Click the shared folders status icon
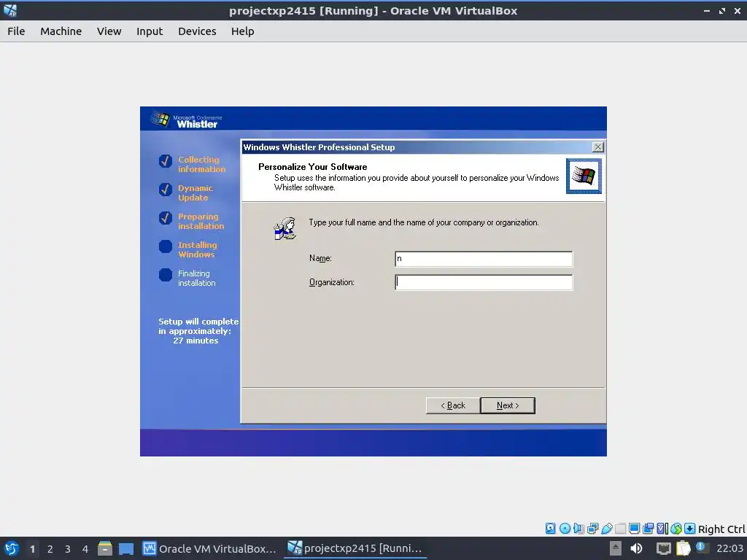This screenshot has height=560, width=747. point(620,528)
